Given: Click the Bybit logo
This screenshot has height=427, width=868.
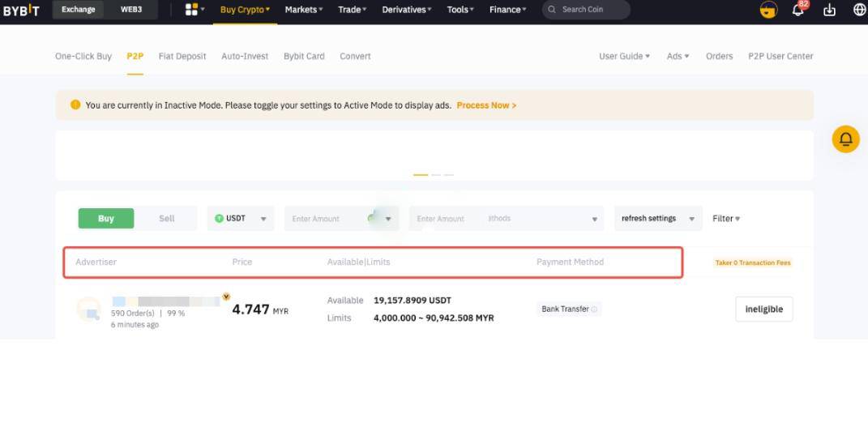Looking at the screenshot, I should point(20,10).
